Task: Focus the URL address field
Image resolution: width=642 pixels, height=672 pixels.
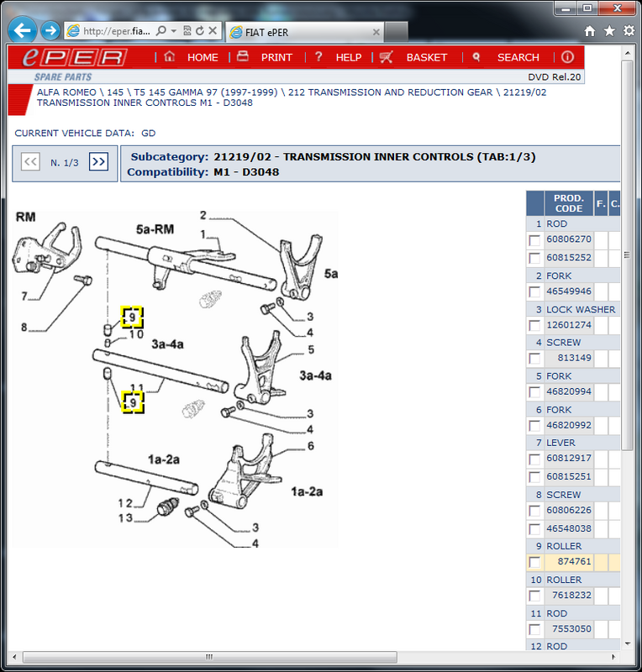Action: [x=117, y=31]
